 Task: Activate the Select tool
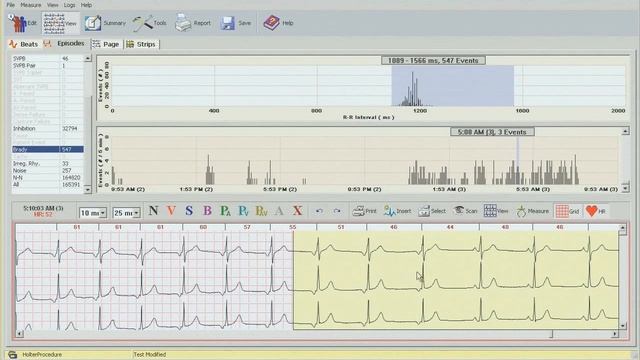[x=432, y=211]
